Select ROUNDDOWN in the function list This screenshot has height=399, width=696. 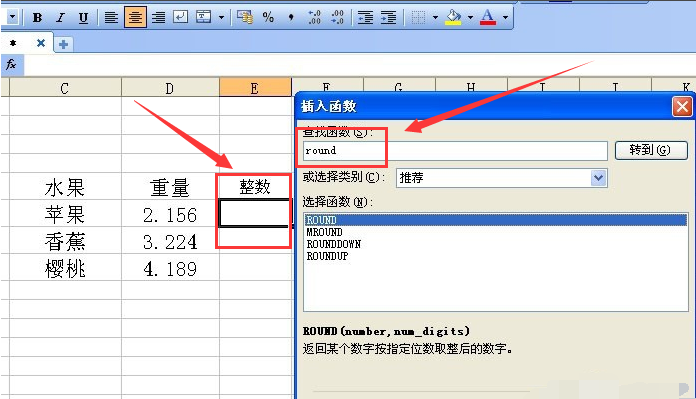click(495, 244)
